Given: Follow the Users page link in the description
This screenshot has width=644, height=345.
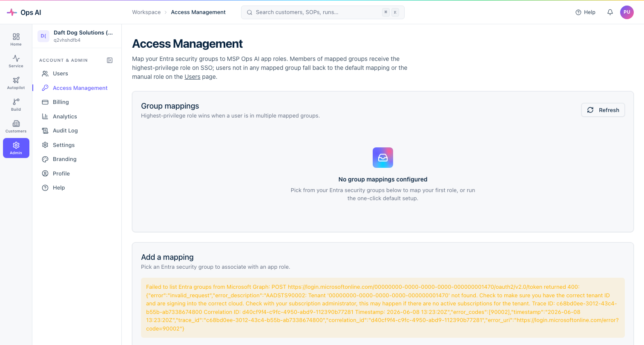Looking at the screenshot, I should coord(193,77).
